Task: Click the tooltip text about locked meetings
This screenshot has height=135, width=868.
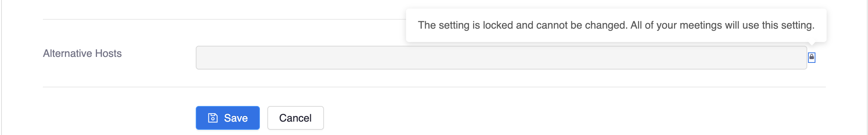Action: coord(616,25)
